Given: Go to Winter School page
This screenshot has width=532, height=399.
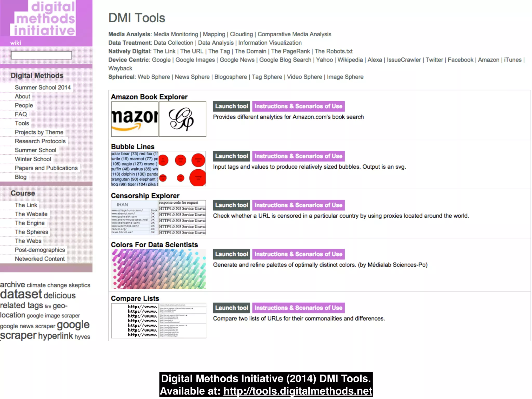Looking at the screenshot, I should (33, 159).
